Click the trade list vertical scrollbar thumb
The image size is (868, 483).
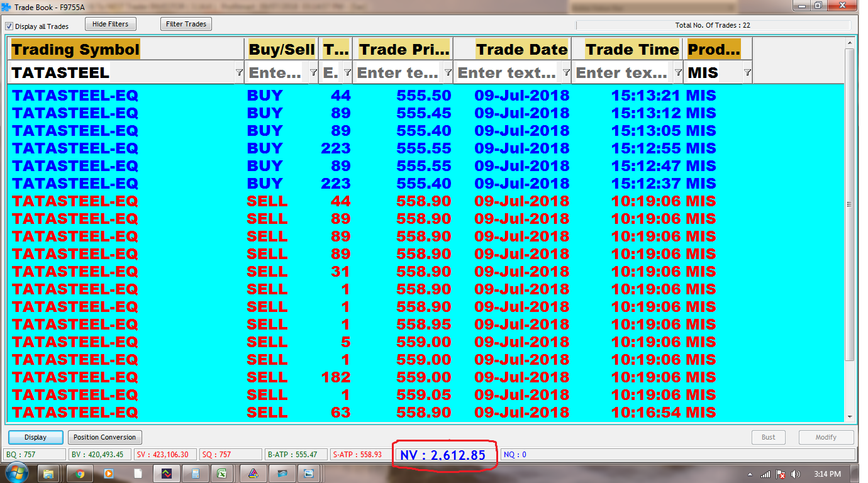tap(849, 204)
